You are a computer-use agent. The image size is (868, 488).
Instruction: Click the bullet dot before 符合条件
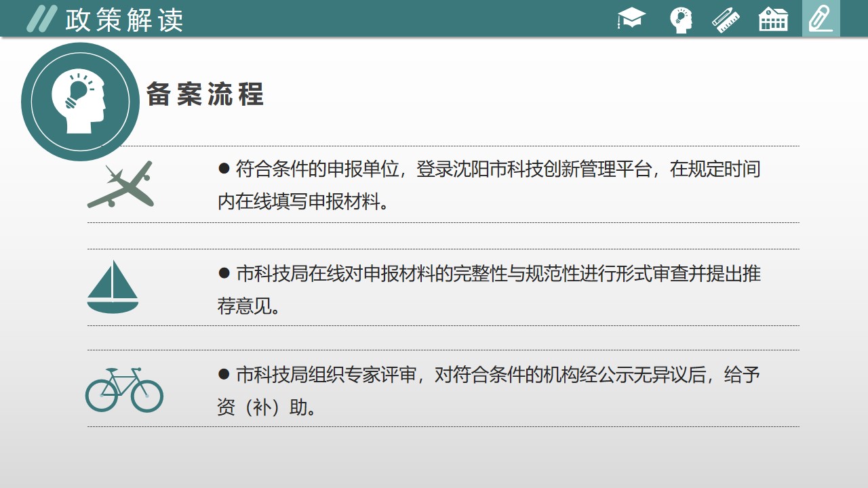(x=224, y=169)
